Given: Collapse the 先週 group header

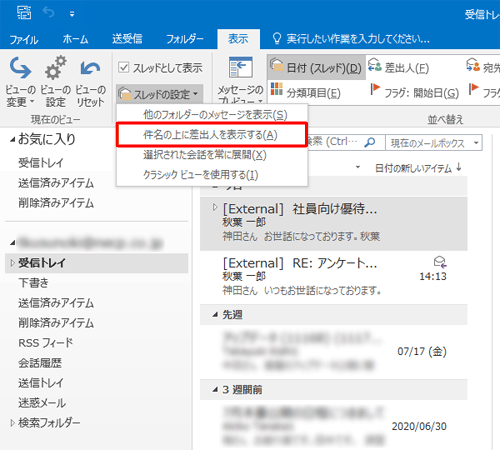Looking at the screenshot, I should pos(215,314).
